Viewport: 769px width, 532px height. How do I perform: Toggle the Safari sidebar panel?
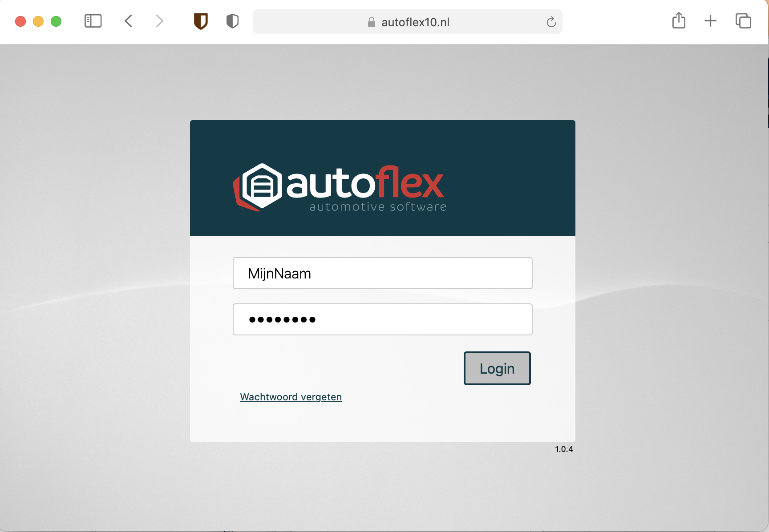93,21
